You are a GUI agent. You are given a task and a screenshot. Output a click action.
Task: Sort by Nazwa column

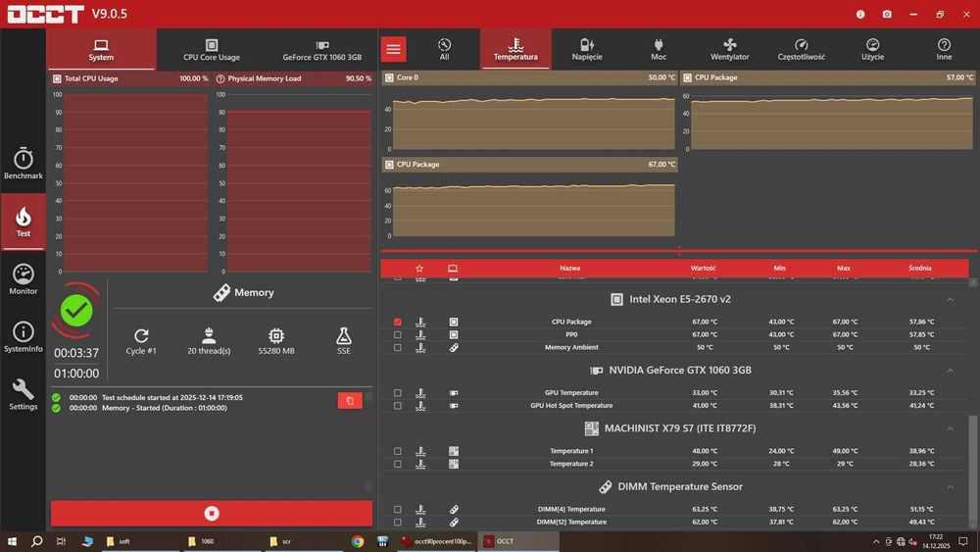point(569,269)
